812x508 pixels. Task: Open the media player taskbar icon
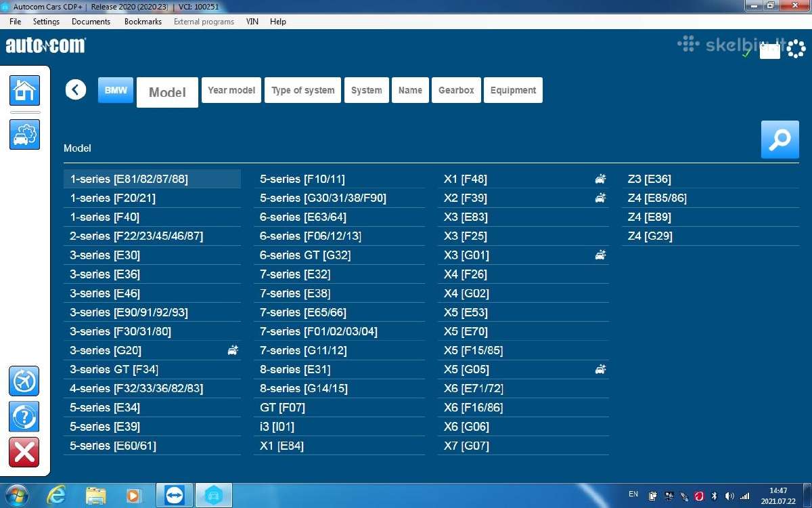(x=134, y=495)
